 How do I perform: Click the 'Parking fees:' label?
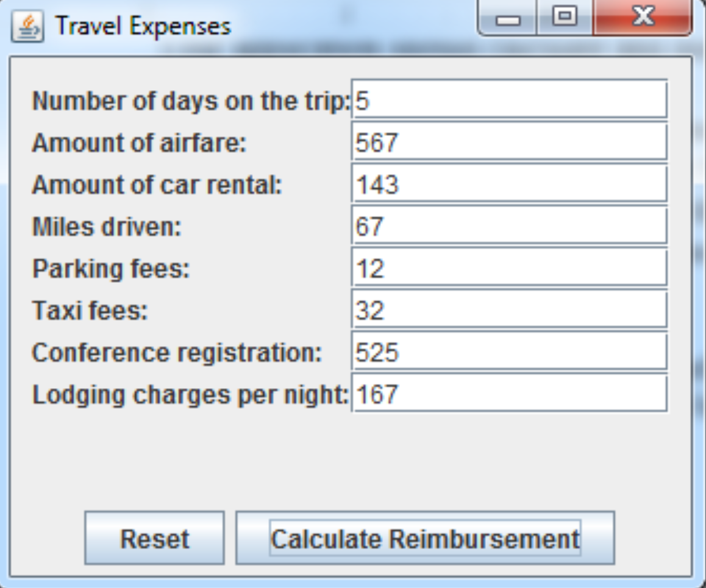111,269
